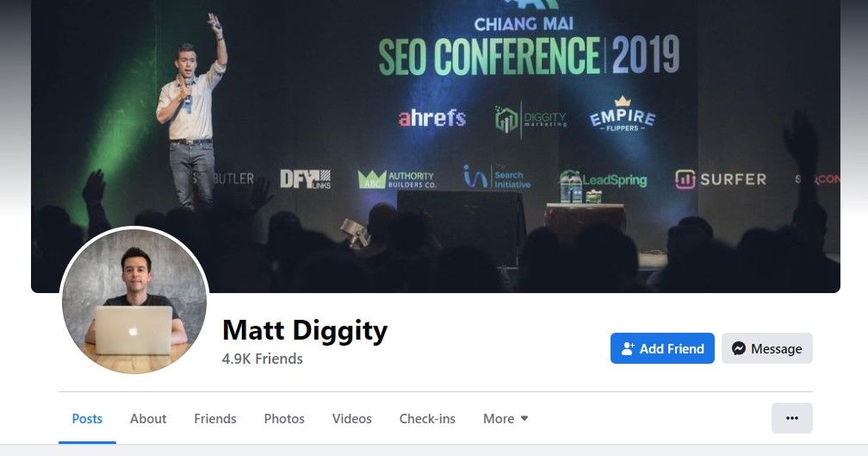Switch to the About tab
The width and height of the screenshot is (868, 456).
[148, 418]
